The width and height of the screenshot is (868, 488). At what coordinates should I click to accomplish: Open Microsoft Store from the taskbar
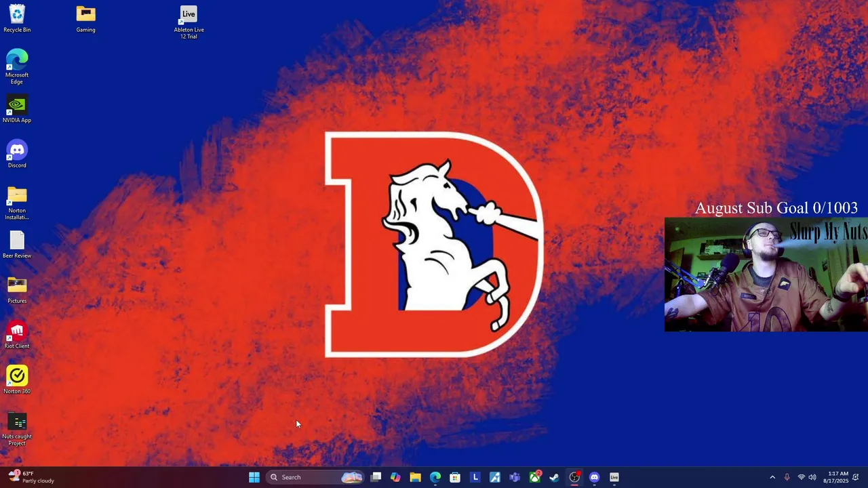coord(455,477)
